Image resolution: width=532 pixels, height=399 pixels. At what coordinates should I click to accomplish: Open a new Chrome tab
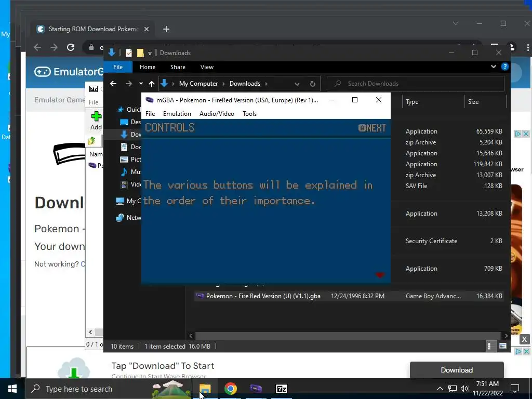click(166, 29)
